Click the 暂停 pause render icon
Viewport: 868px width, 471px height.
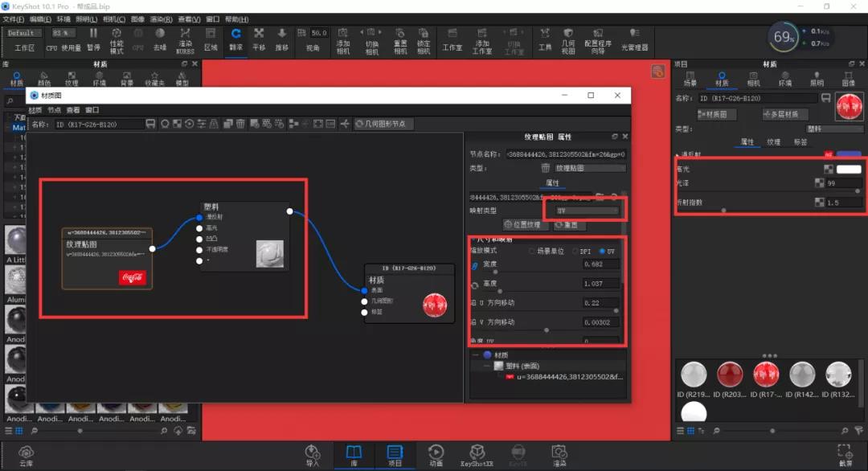(x=93, y=40)
